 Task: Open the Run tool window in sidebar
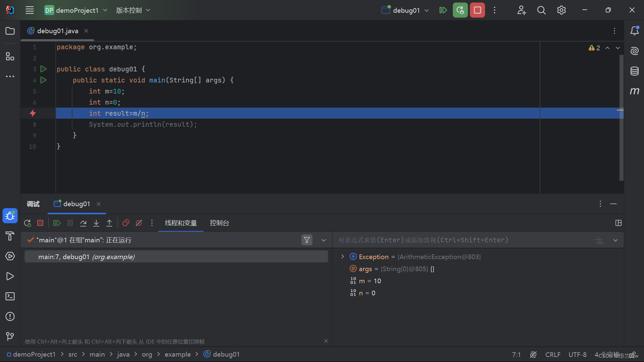tap(10, 276)
